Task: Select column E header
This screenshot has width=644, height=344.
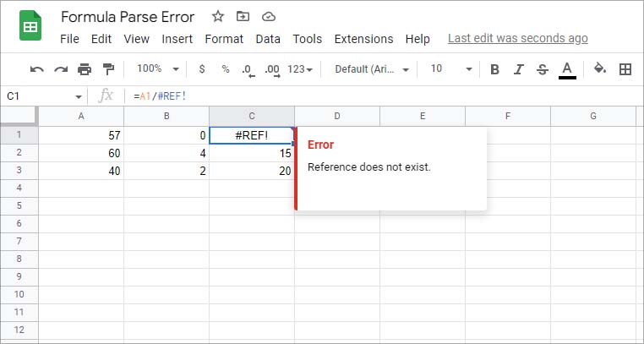Action: pyautogui.click(x=423, y=116)
